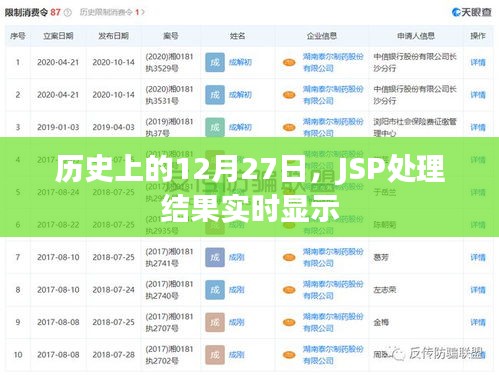Open 详情 link for row 1
This screenshot has width=499, height=375.
[478, 62]
